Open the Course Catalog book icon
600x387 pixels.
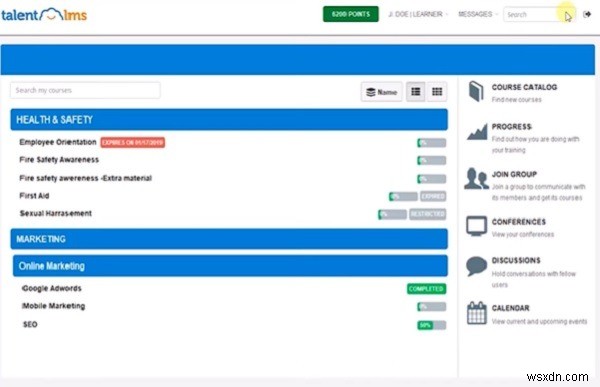tap(476, 91)
